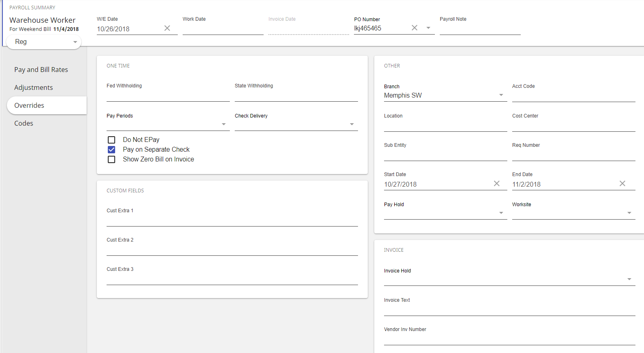Enable Show Zero Bill on Invoice
The image size is (644, 353).
pos(111,159)
